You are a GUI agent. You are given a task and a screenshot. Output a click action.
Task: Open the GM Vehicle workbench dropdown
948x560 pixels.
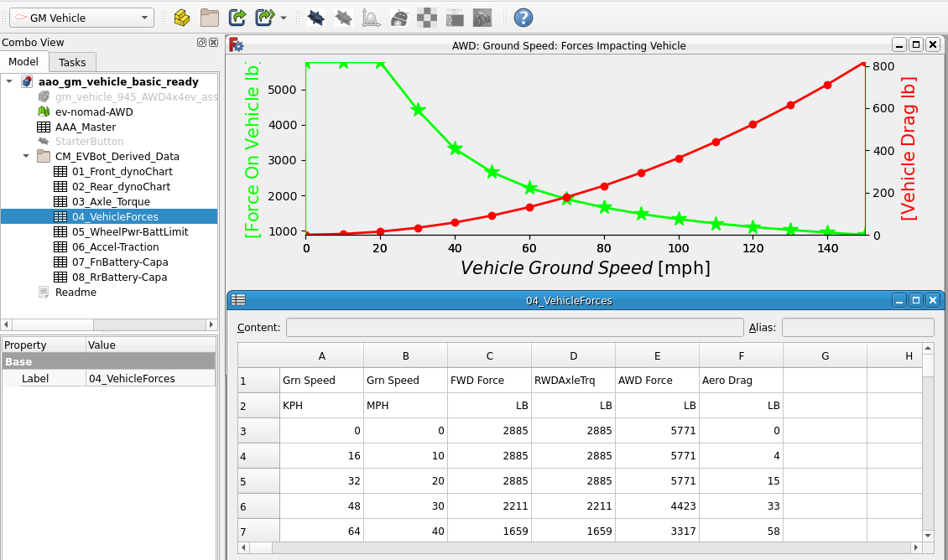(x=81, y=18)
